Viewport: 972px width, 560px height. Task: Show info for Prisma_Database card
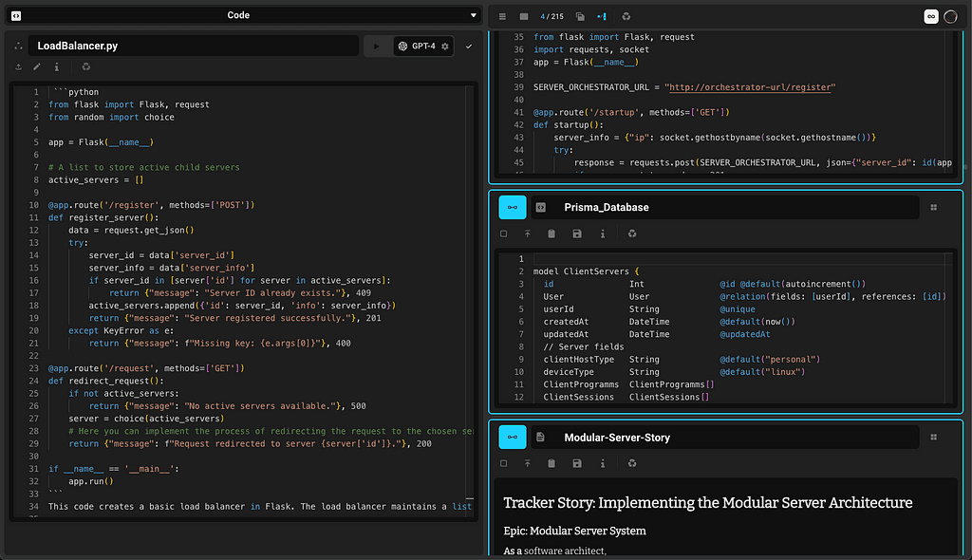pyautogui.click(x=603, y=233)
